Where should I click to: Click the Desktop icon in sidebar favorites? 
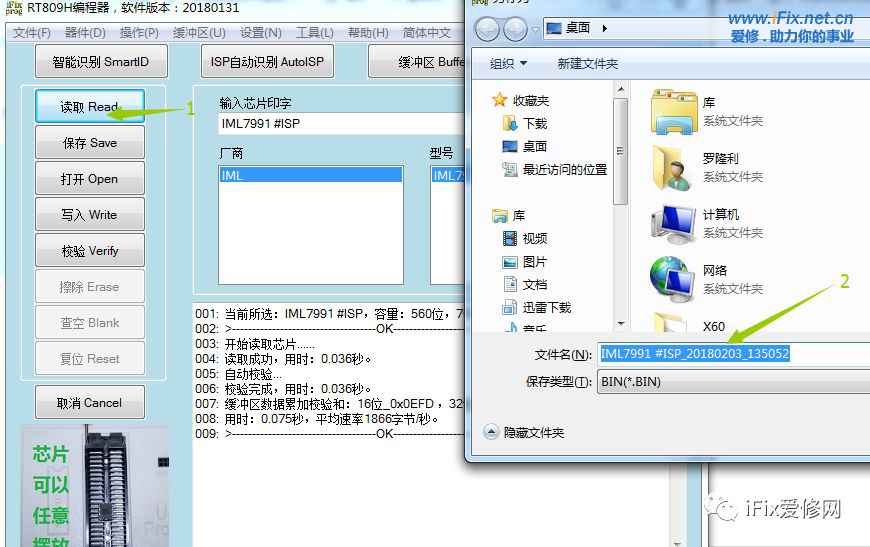click(x=509, y=146)
